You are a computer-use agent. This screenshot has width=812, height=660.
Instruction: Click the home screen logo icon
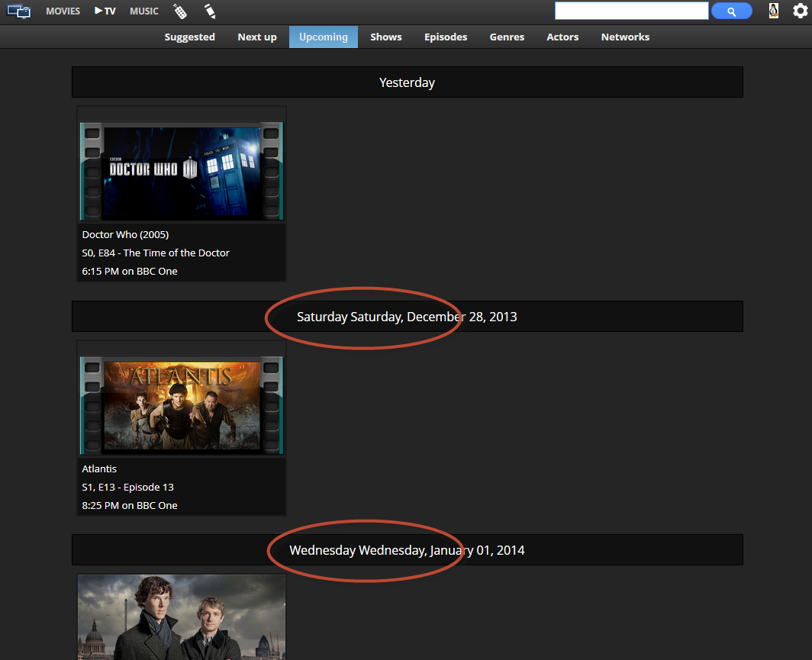pyautogui.click(x=19, y=11)
